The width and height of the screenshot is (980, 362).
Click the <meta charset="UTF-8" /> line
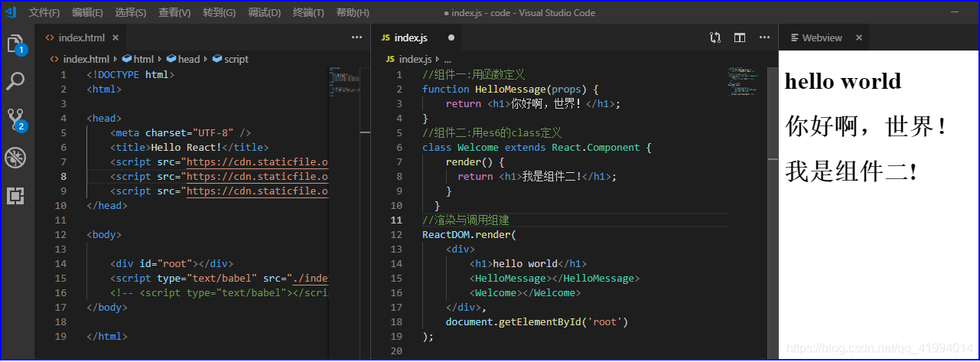point(181,133)
